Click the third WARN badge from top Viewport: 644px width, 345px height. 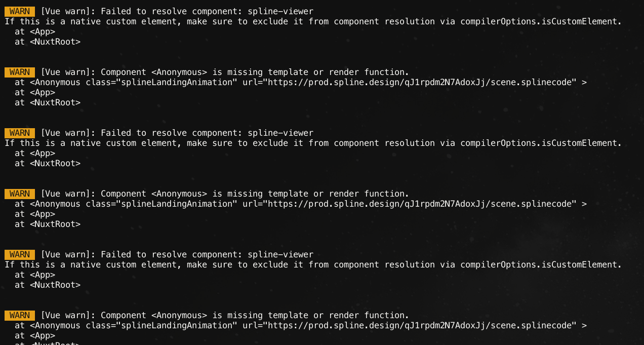click(x=20, y=133)
